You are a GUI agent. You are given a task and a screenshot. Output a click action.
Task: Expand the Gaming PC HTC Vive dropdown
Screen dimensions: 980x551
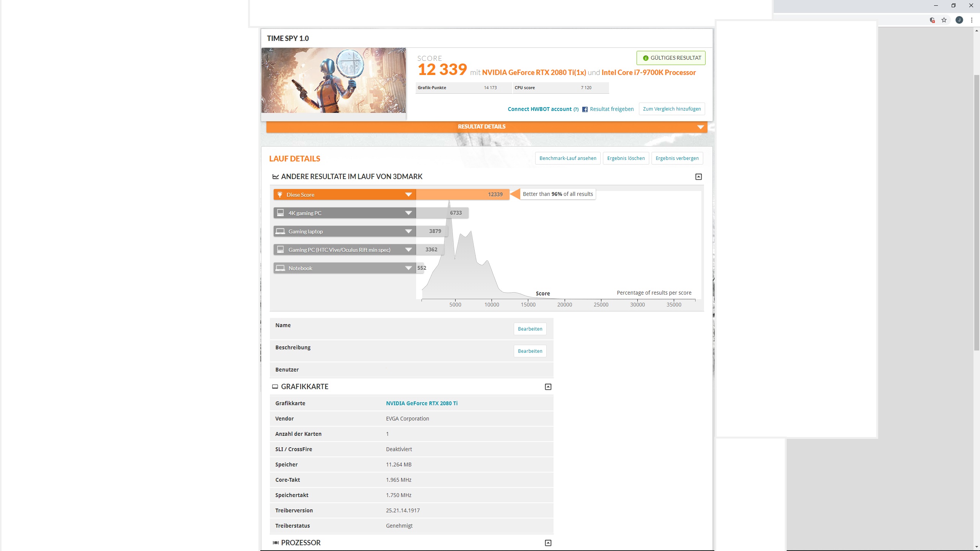[408, 250]
